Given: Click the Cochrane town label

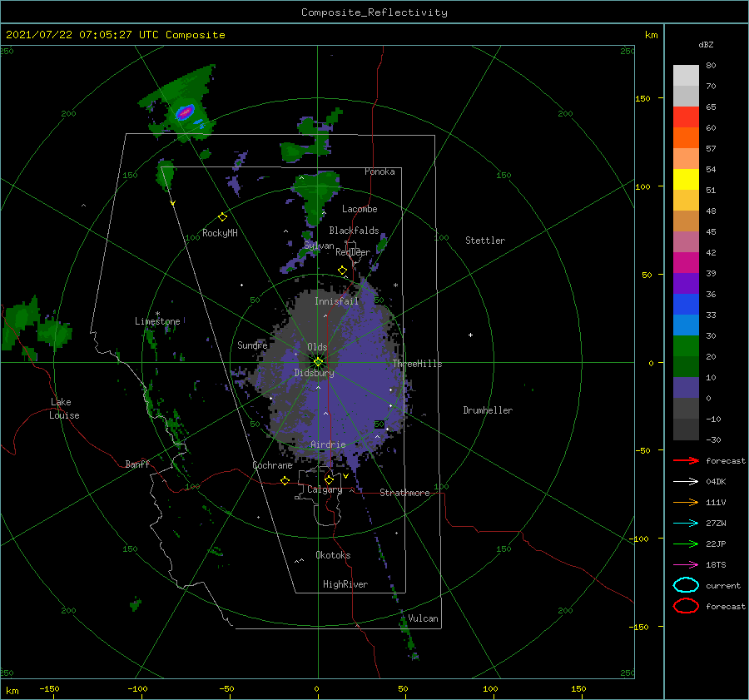Looking at the screenshot, I should pos(272,465).
